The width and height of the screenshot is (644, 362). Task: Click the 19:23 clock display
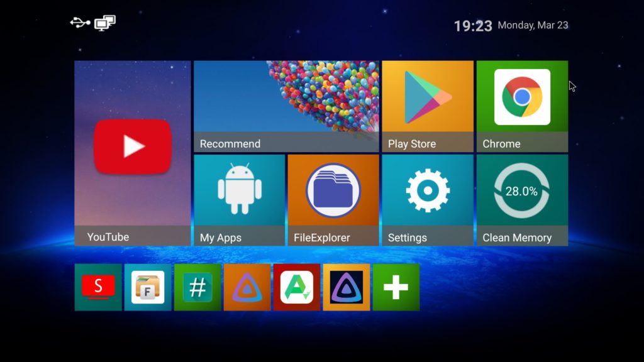(x=473, y=26)
